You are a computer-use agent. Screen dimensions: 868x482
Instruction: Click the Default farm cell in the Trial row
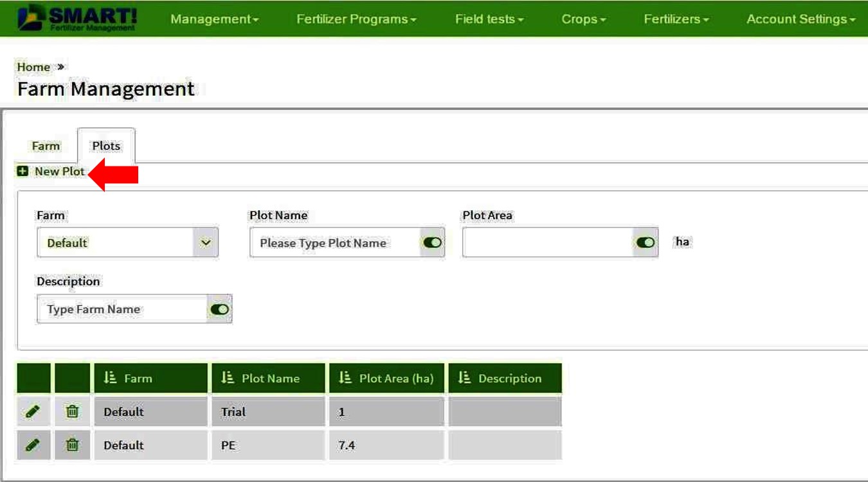pyautogui.click(x=151, y=411)
